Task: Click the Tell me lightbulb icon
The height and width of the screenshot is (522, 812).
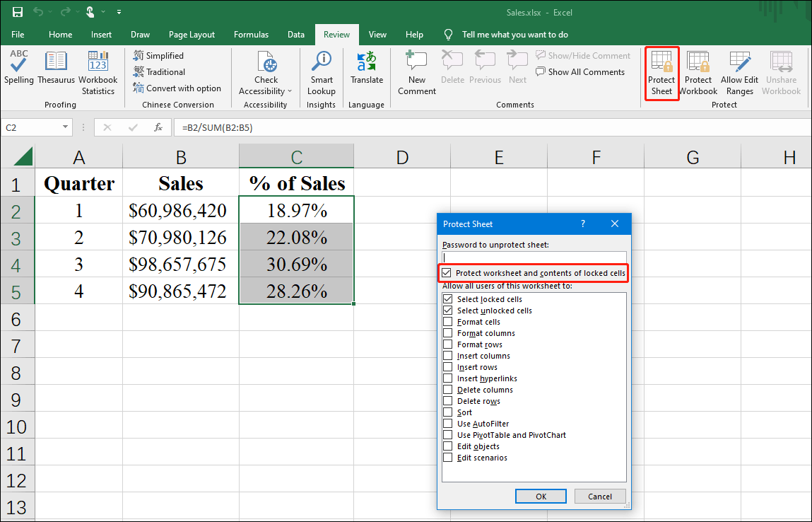Action: click(x=449, y=34)
